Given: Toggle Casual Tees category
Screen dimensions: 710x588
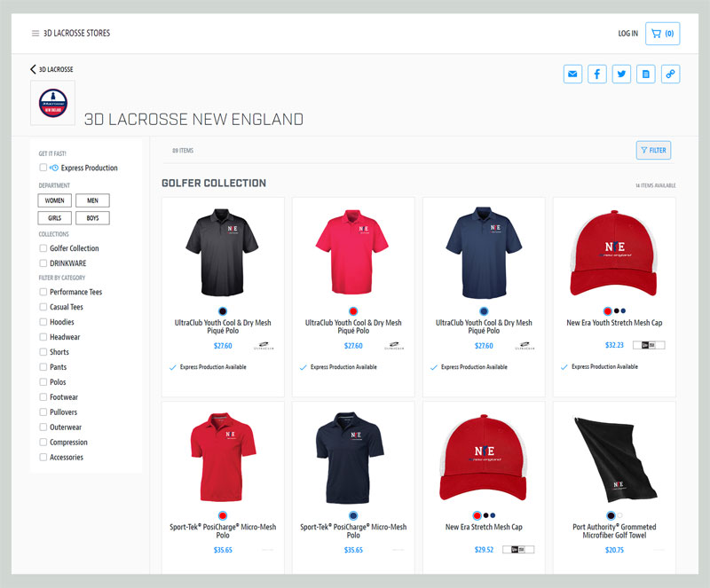Looking at the screenshot, I should (x=43, y=307).
